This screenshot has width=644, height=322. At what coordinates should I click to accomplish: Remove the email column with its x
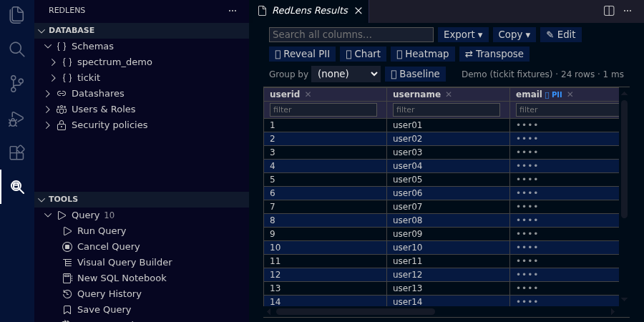[x=570, y=94]
